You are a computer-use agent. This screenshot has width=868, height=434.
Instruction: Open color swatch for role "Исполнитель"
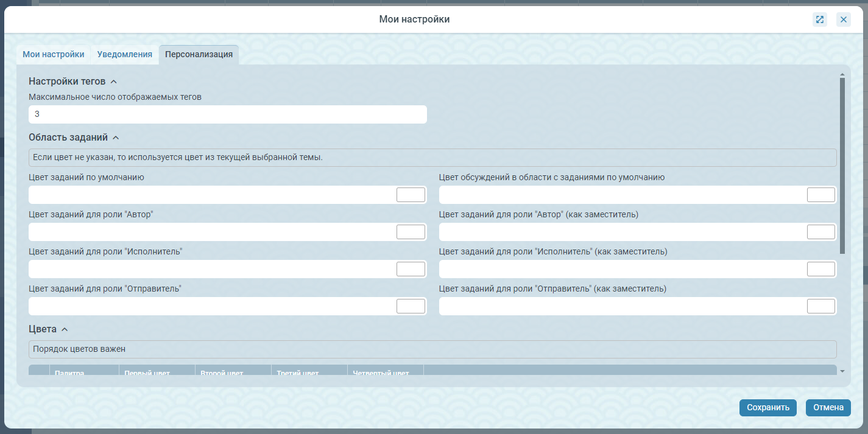[x=411, y=269]
